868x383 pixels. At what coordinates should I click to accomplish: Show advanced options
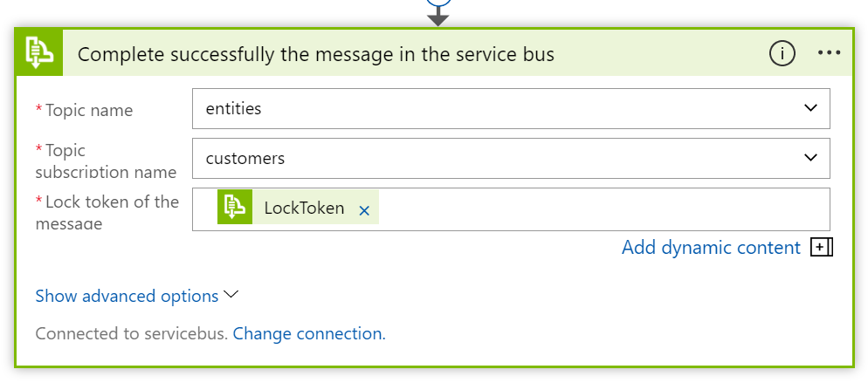point(127,297)
